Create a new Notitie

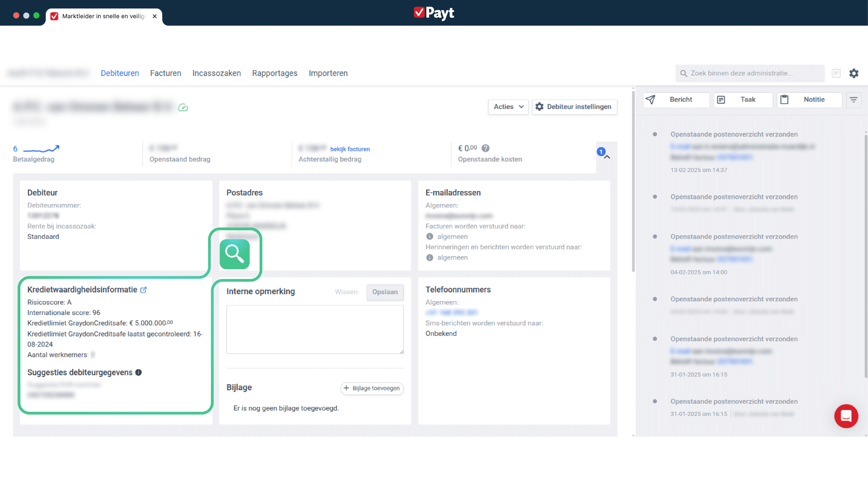click(809, 100)
